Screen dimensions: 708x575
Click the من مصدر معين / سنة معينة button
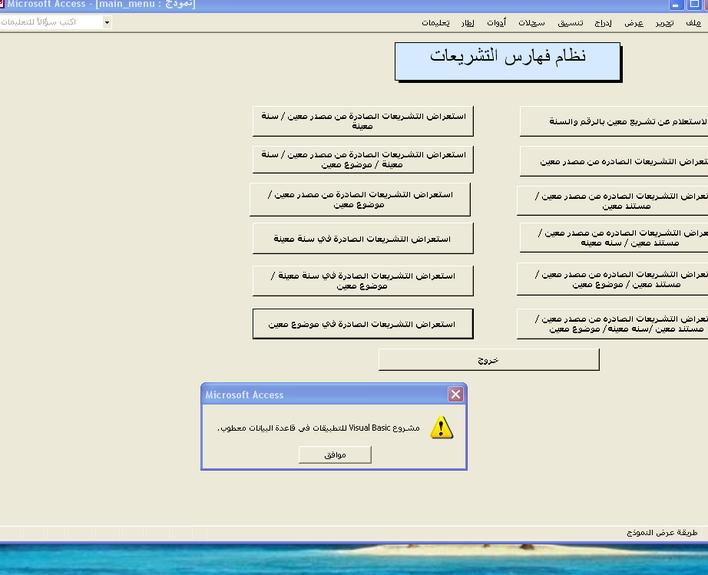point(362,121)
